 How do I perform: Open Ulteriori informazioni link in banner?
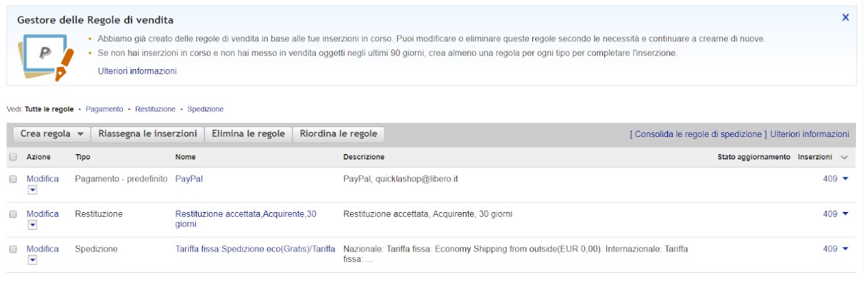138,71
